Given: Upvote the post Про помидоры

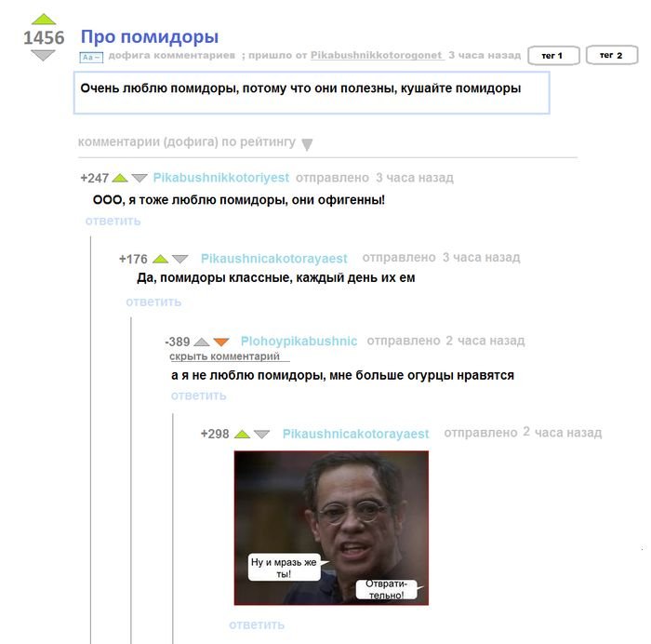Looking at the screenshot, I should [x=43, y=20].
